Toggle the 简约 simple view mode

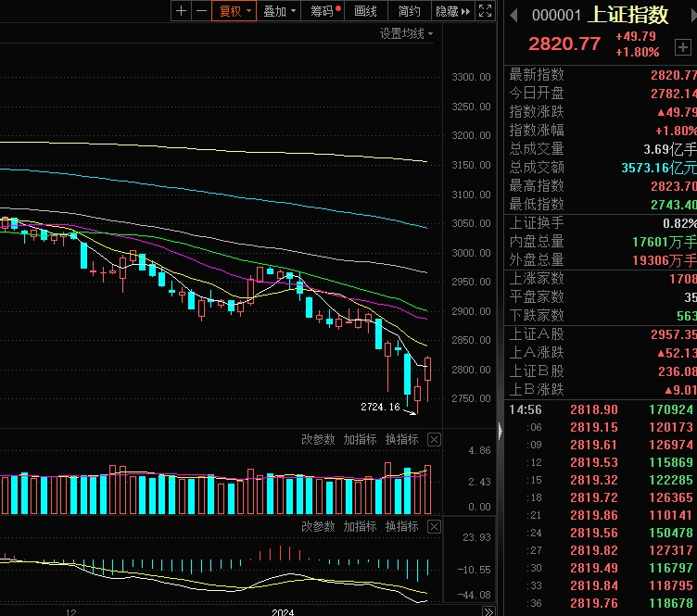pos(409,11)
